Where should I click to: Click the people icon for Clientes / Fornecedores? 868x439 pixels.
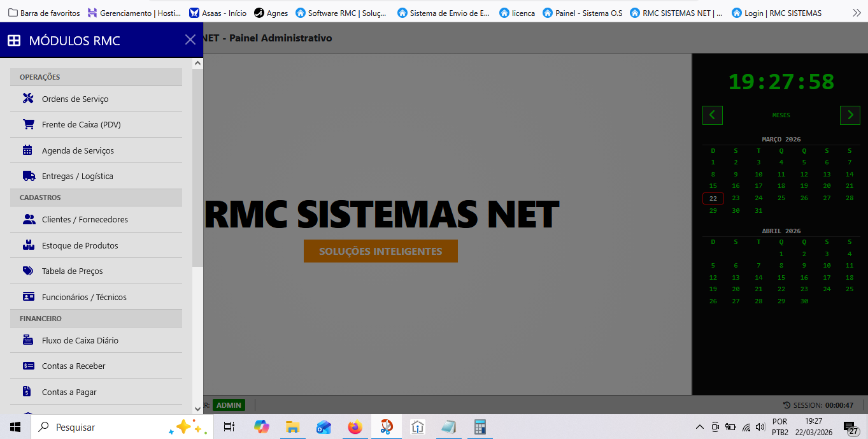click(28, 219)
